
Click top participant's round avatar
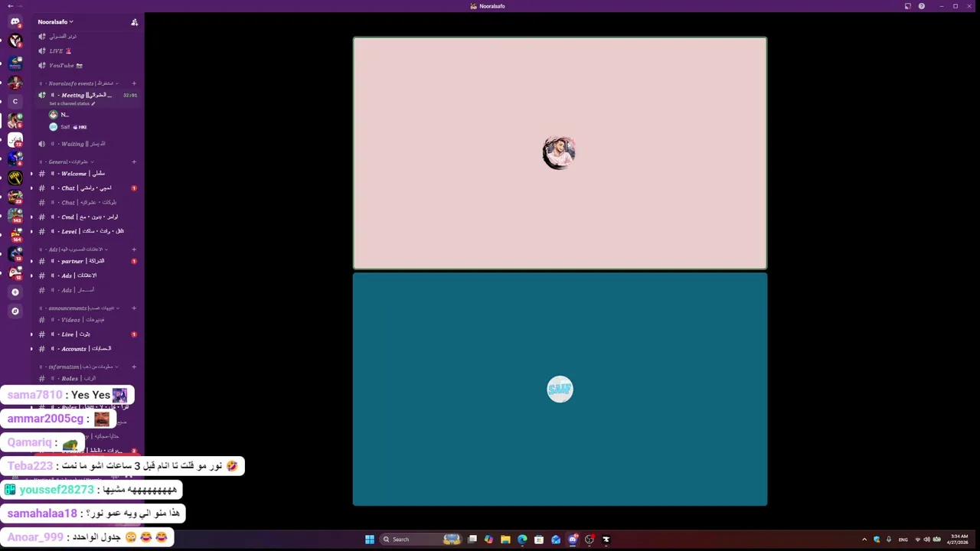click(x=559, y=153)
